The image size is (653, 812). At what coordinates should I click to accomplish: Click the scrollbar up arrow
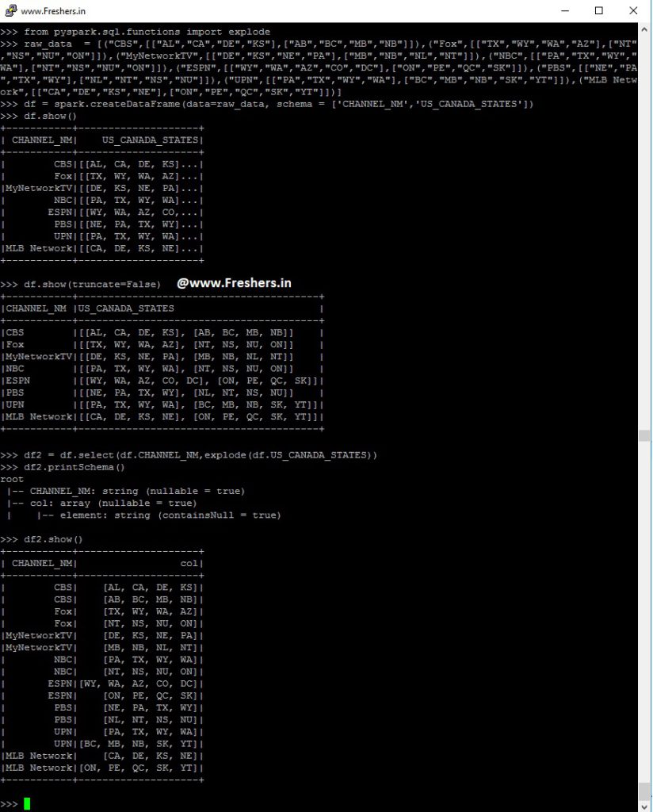click(x=646, y=30)
